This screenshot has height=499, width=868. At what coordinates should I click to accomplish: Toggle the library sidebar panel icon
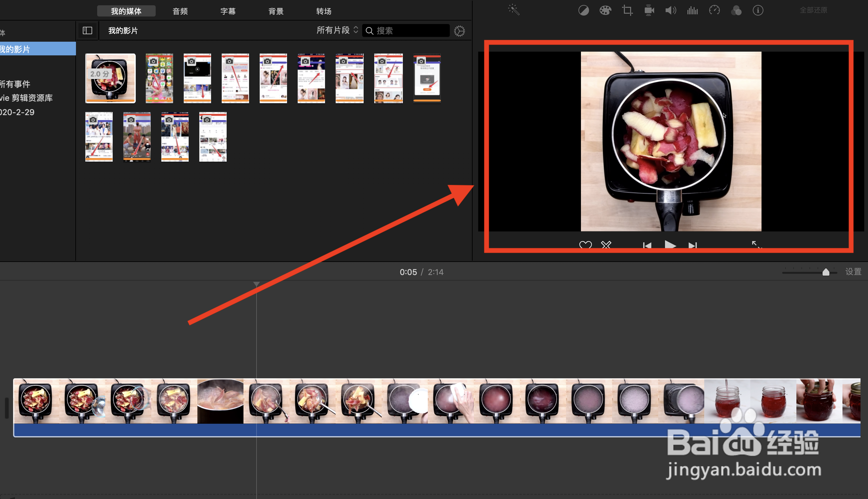click(87, 30)
